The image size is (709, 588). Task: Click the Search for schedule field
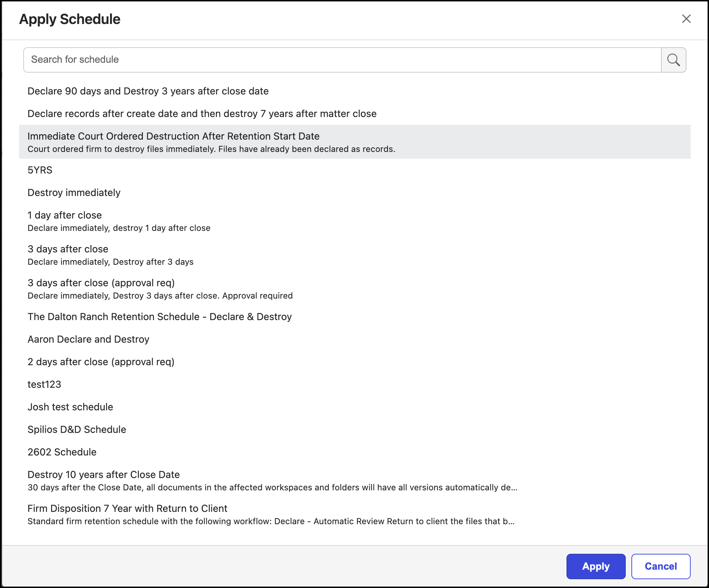(x=342, y=60)
